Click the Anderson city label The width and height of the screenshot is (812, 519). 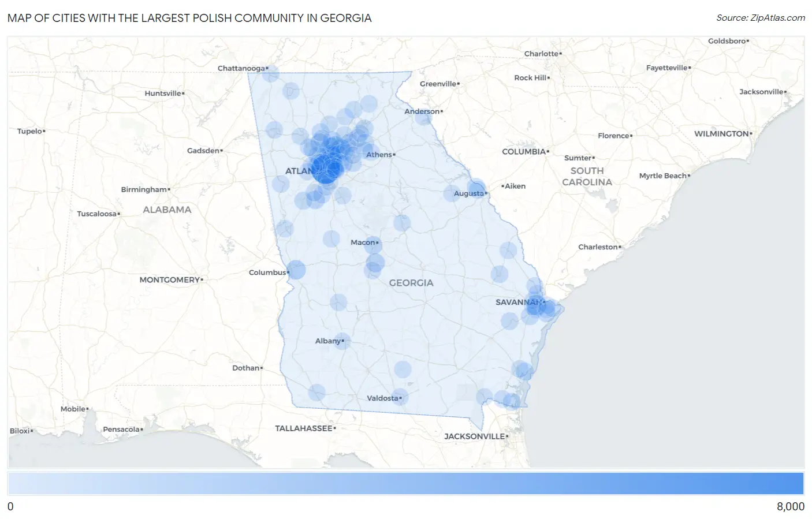click(x=422, y=111)
